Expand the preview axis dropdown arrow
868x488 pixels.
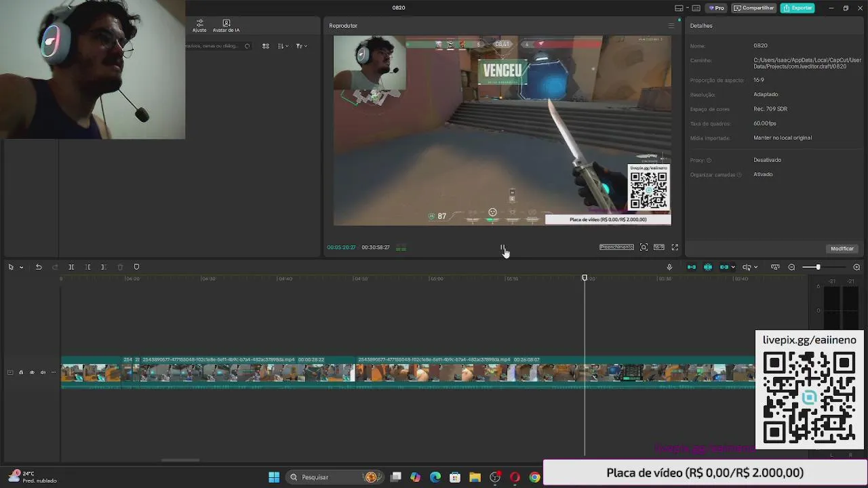click(755, 267)
